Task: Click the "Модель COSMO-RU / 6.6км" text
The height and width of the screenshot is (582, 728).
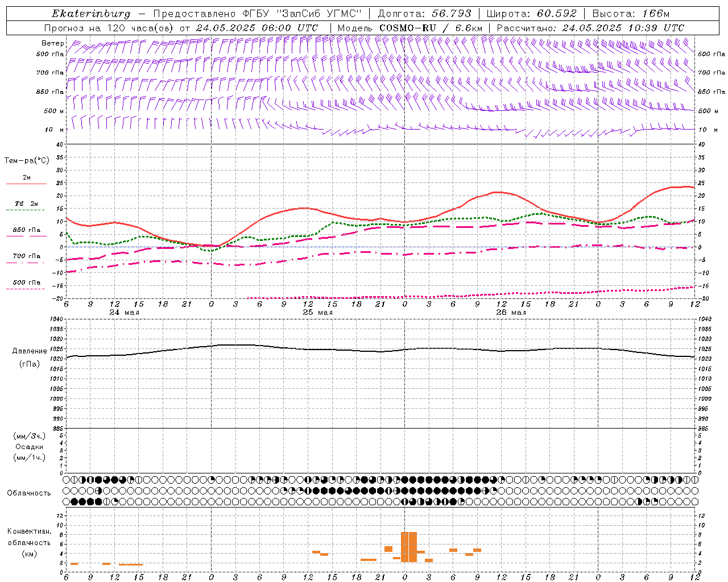Action: click(x=410, y=28)
